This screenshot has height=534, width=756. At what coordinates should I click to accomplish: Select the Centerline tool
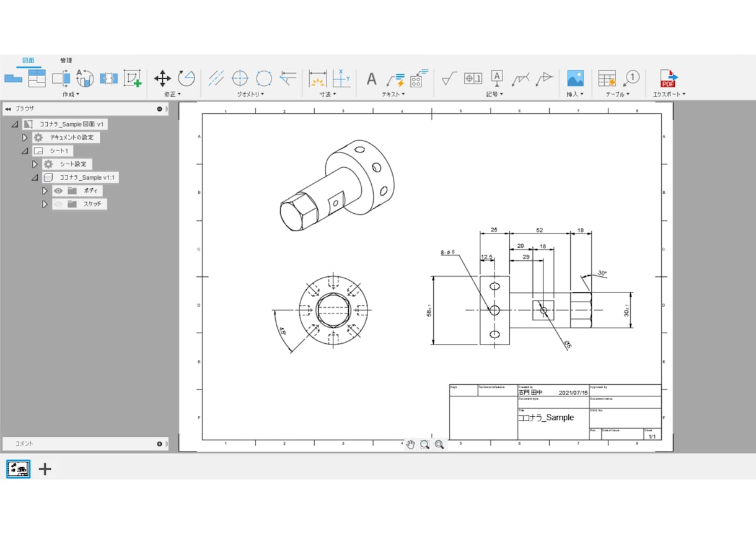coord(216,78)
